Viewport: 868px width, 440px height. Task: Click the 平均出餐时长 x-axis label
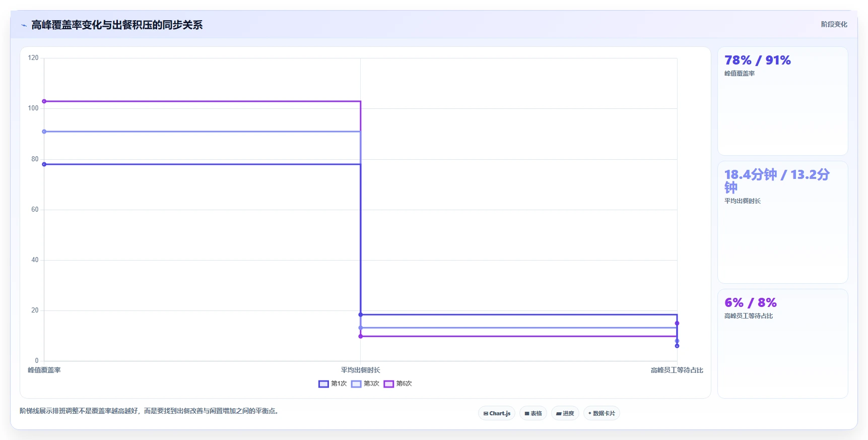click(x=361, y=370)
